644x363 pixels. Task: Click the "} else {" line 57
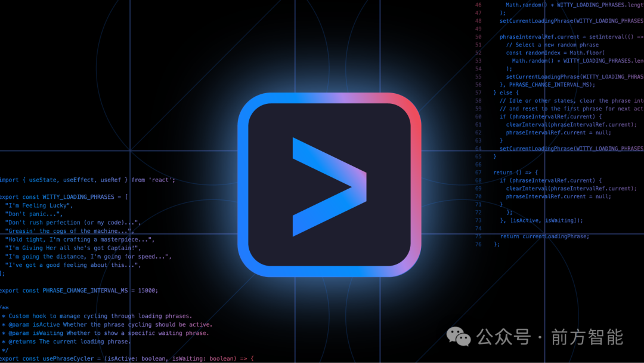506,93
